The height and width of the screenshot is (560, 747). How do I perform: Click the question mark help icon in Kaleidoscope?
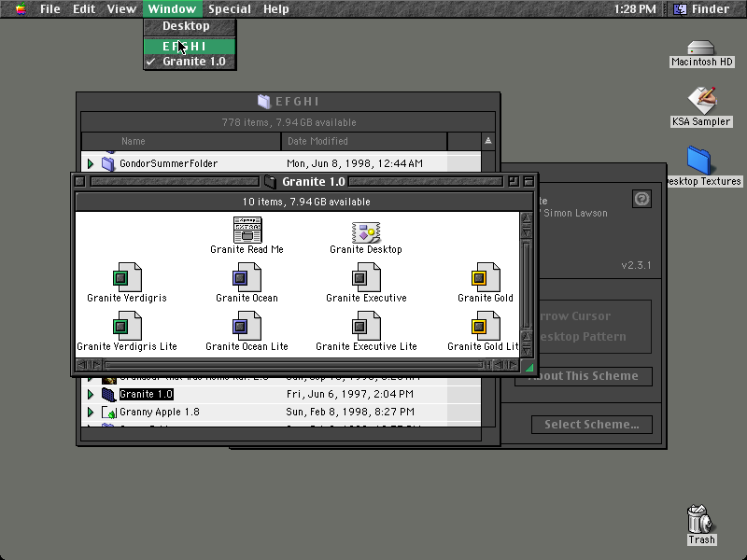pos(641,199)
